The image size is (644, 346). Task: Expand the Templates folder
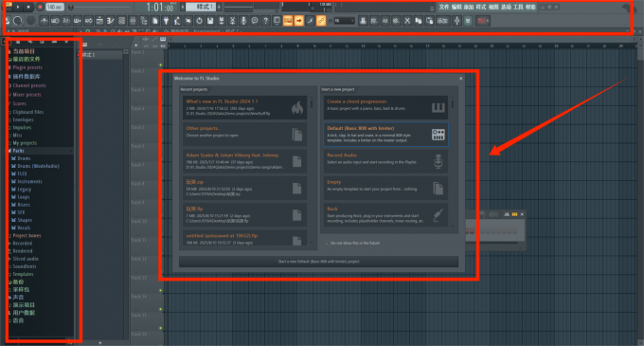[23, 274]
